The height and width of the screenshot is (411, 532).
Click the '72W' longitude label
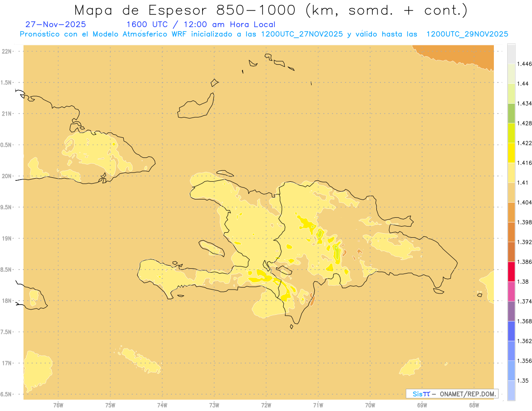266,405
